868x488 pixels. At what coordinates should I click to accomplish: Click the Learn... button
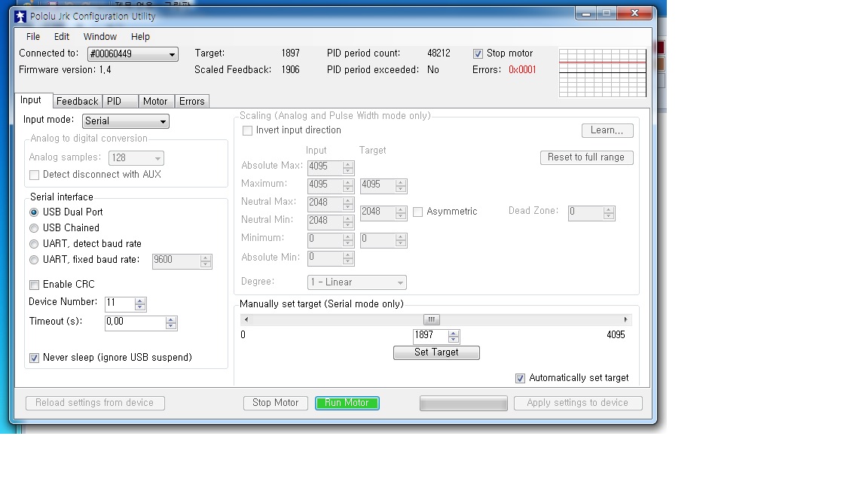pos(607,130)
